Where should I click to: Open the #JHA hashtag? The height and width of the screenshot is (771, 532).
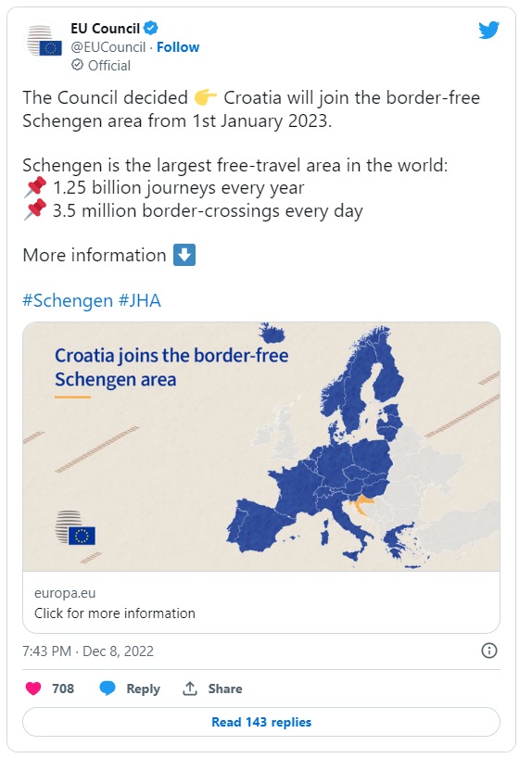pos(140,300)
